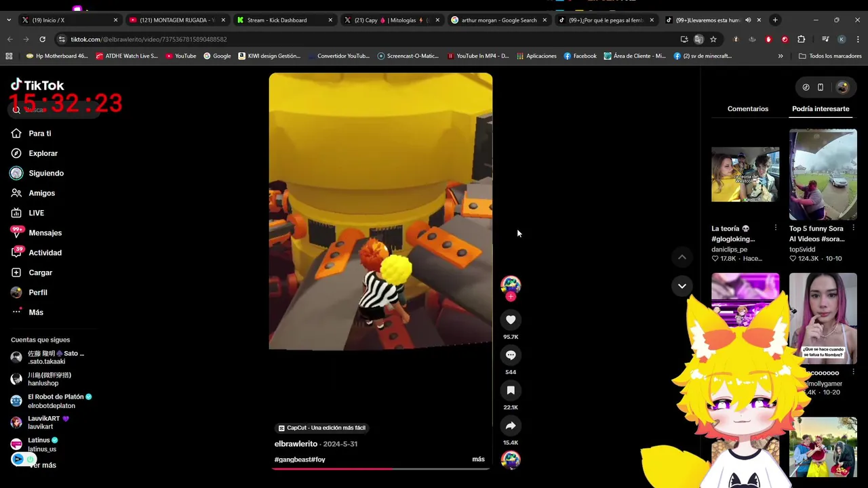This screenshot has width=868, height=488.
Task: Share the video using the arrow icon
Action: [511, 426]
